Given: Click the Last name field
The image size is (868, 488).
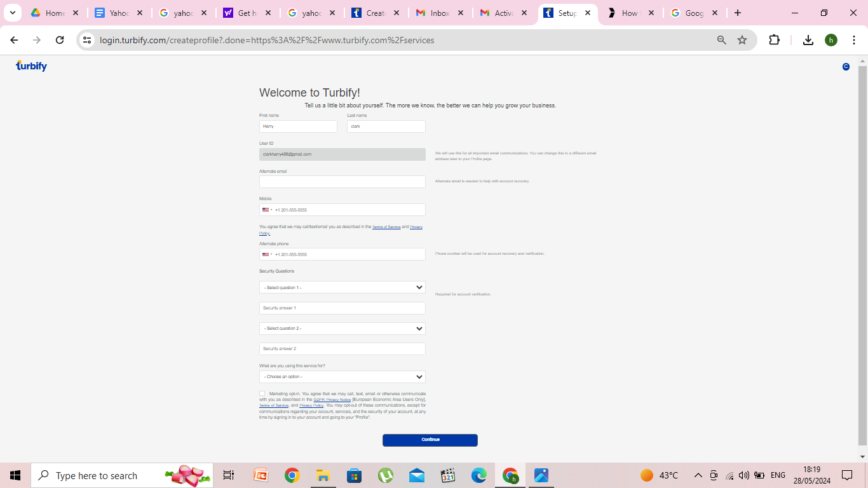Looking at the screenshot, I should click(x=386, y=126).
